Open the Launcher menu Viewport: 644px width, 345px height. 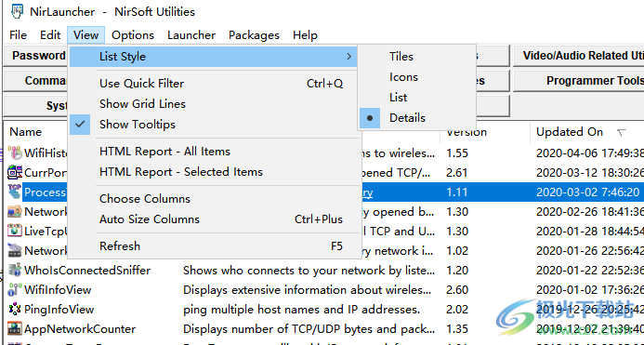pos(191,35)
